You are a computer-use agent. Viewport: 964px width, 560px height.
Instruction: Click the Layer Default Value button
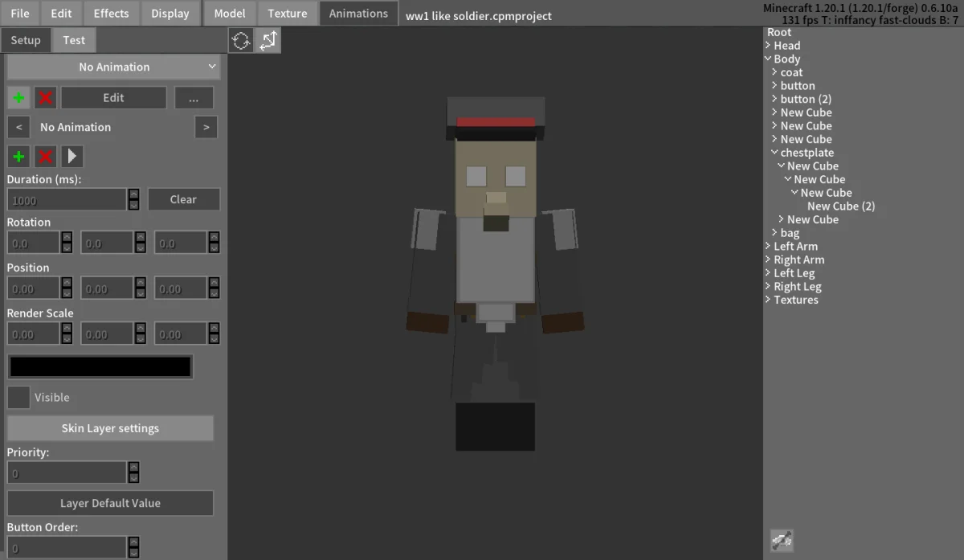pos(110,503)
